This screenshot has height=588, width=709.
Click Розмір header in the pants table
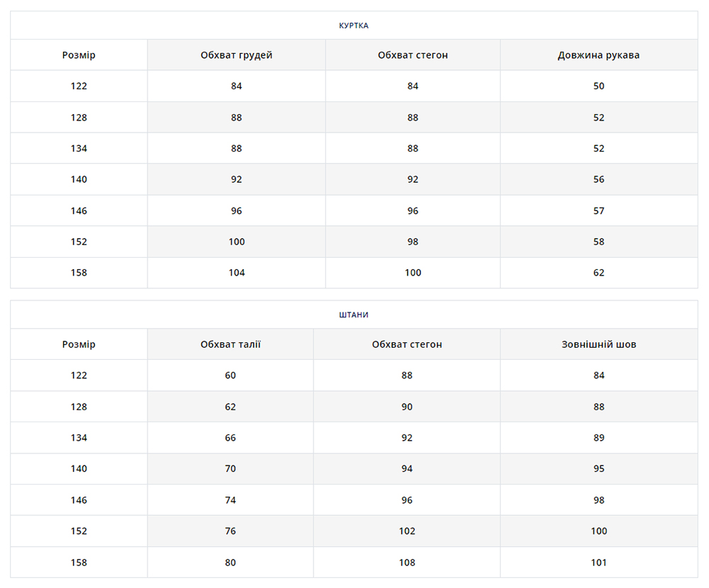[79, 344]
